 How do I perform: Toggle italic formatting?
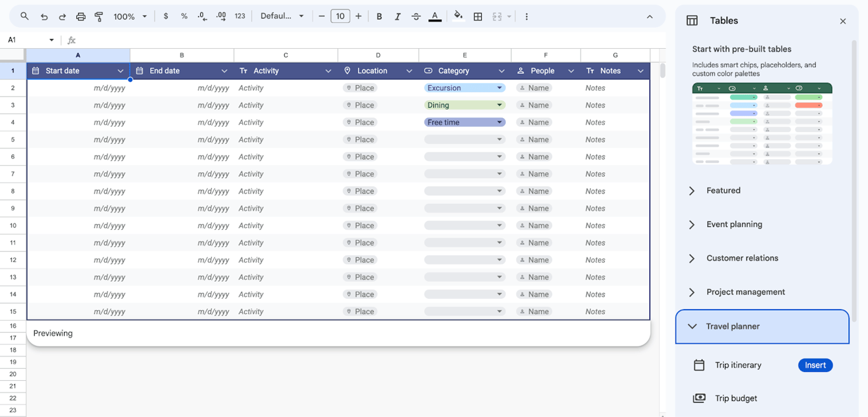pos(398,17)
